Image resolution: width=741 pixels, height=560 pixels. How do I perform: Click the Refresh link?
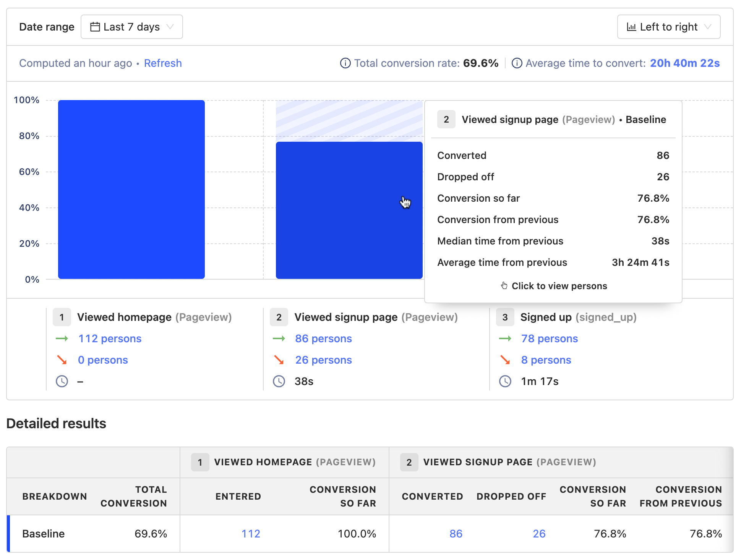(163, 63)
